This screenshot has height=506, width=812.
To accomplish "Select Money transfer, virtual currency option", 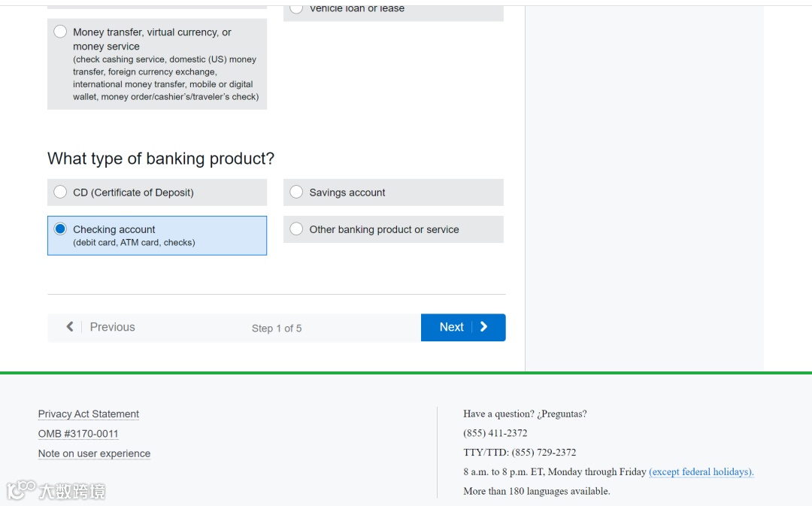I will 60,32.
